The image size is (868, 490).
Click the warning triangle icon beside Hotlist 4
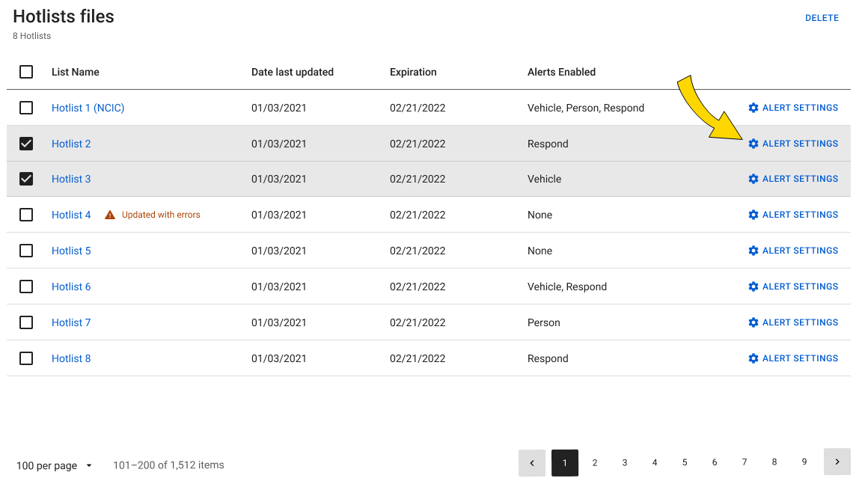(110, 215)
